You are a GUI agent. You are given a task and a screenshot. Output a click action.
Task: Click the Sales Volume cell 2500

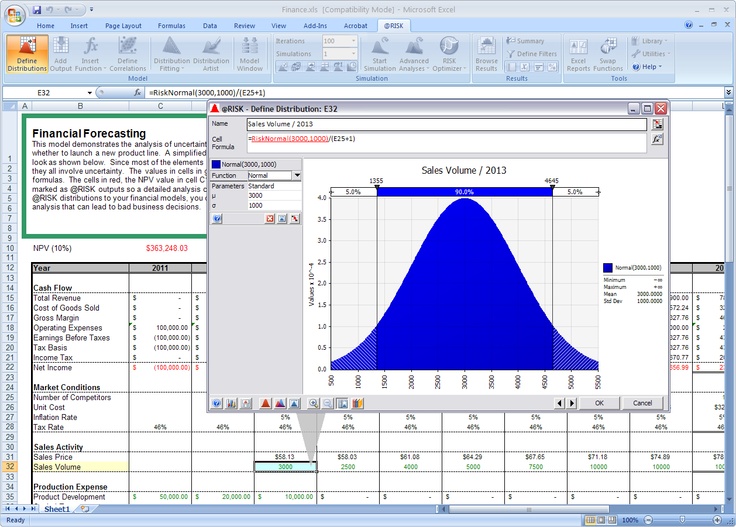tap(348, 467)
